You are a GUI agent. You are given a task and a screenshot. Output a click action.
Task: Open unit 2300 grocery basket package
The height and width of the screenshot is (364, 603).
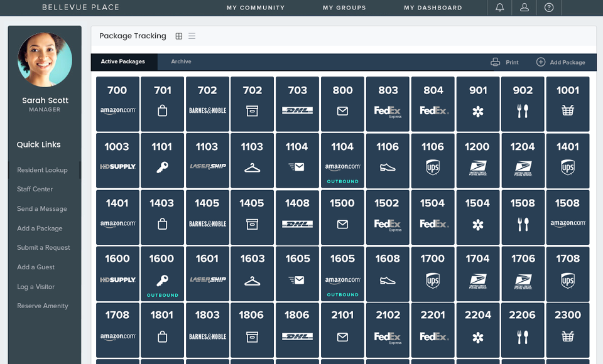(x=568, y=329)
